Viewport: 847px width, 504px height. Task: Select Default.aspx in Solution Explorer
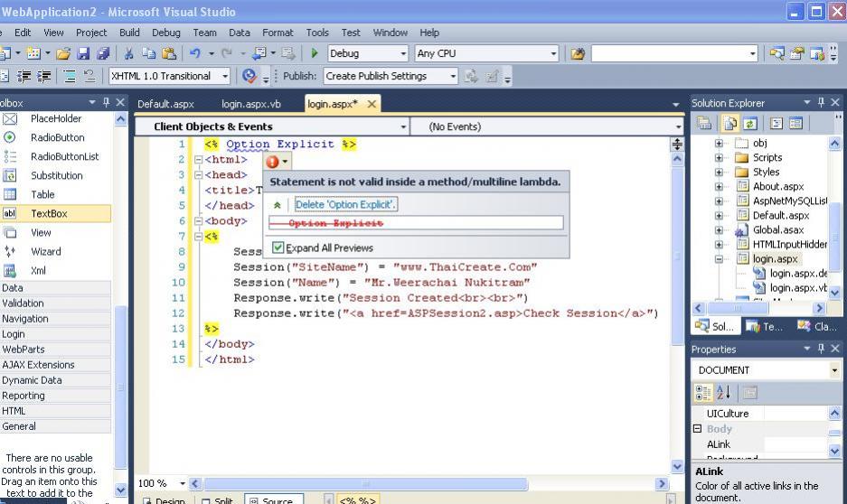pos(781,215)
